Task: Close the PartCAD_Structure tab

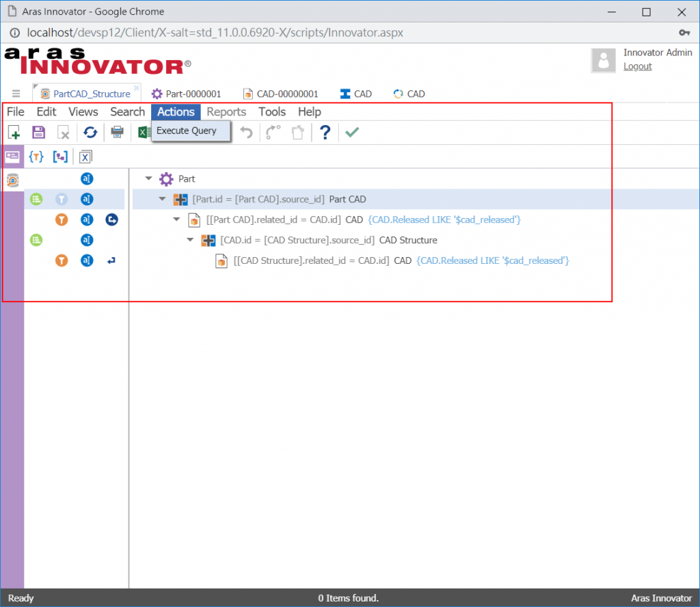Action: coord(137,87)
